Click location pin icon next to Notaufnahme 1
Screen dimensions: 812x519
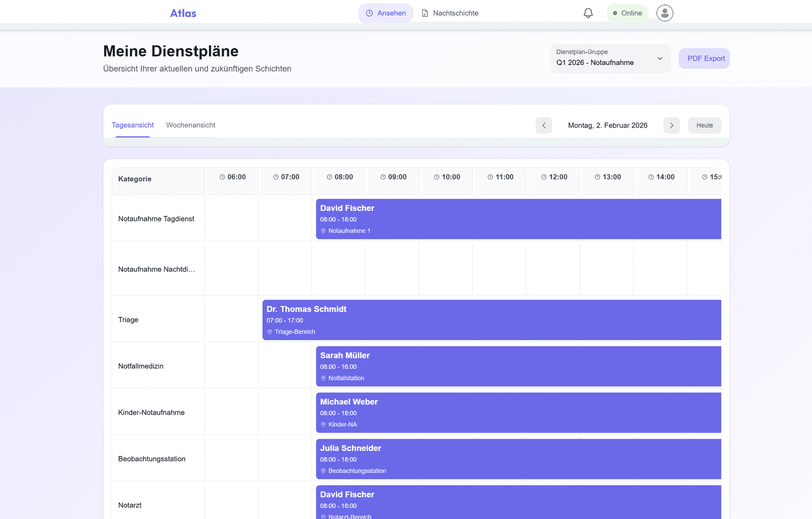coord(324,231)
